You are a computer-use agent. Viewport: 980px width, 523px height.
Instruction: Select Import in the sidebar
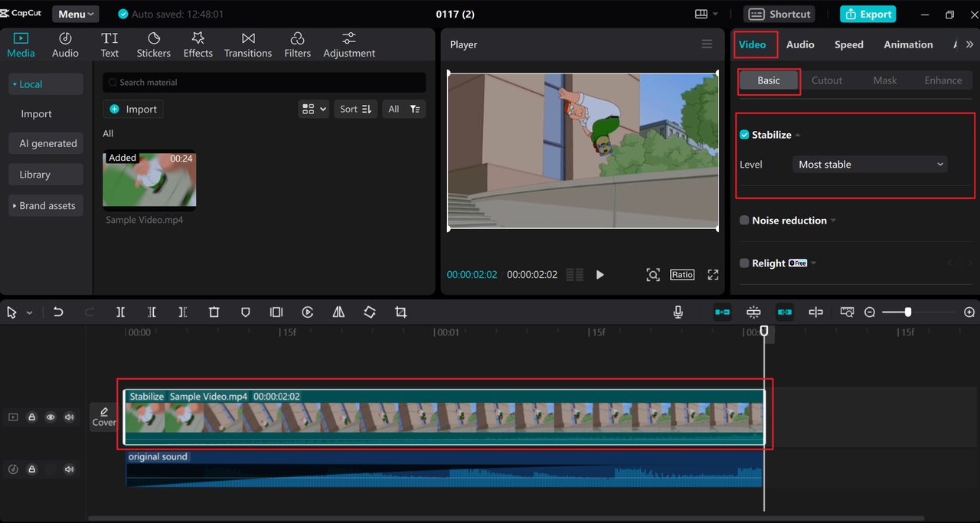(36, 113)
